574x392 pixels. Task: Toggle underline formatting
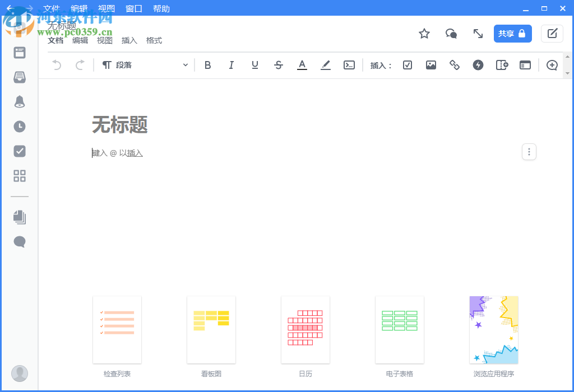(254, 65)
